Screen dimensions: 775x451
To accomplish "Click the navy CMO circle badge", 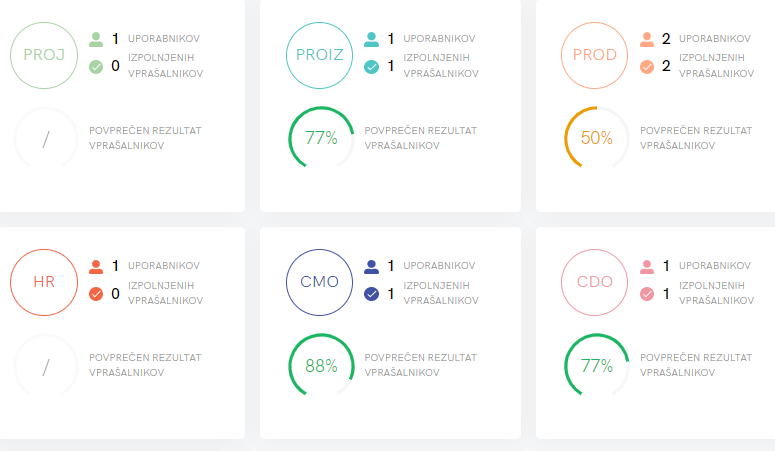I will pos(320,282).
